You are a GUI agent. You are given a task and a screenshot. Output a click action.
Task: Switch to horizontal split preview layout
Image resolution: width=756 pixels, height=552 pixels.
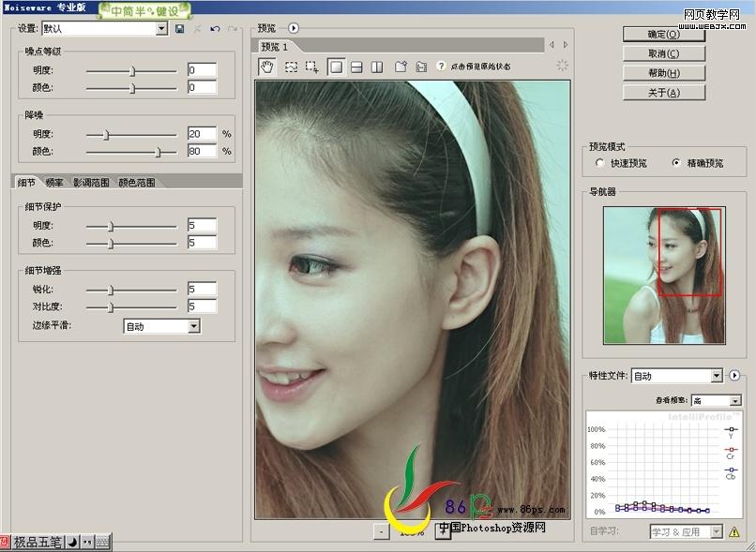pyautogui.click(x=356, y=67)
